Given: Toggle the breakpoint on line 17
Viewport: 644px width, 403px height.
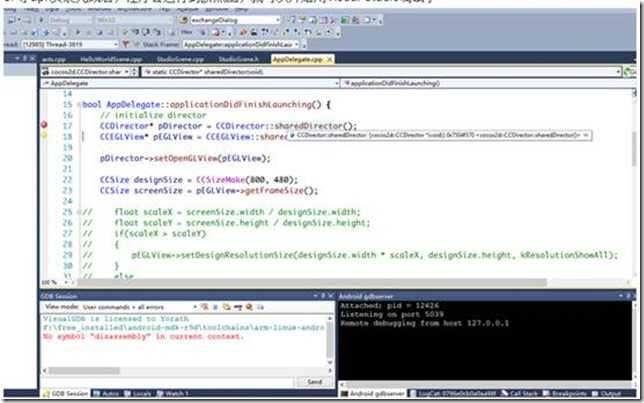Looking at the screenshot, I should pos(44,125).
